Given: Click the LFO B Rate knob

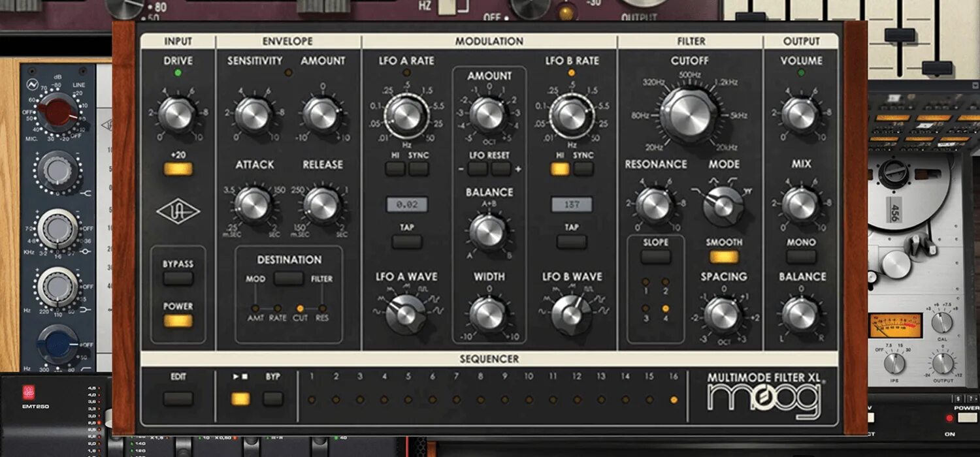Looking at the screenshot, I should [x=572, y=116].
